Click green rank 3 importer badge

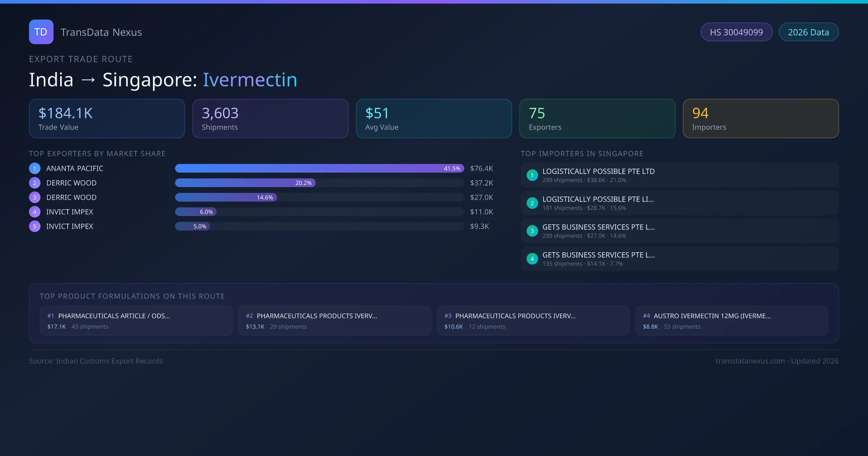[532, 231]
